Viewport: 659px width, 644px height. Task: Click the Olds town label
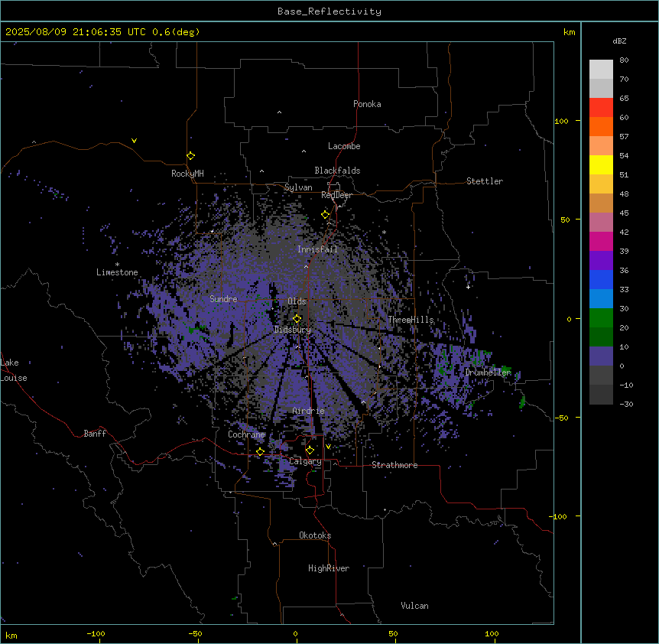[x=297, y=301]
